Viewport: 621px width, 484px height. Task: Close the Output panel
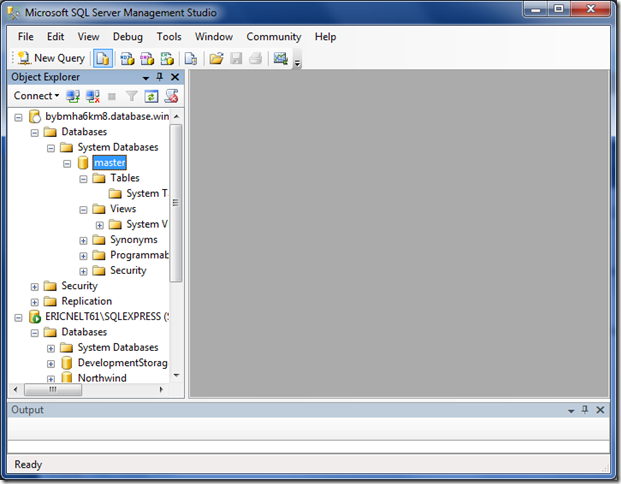click(600, 410)
